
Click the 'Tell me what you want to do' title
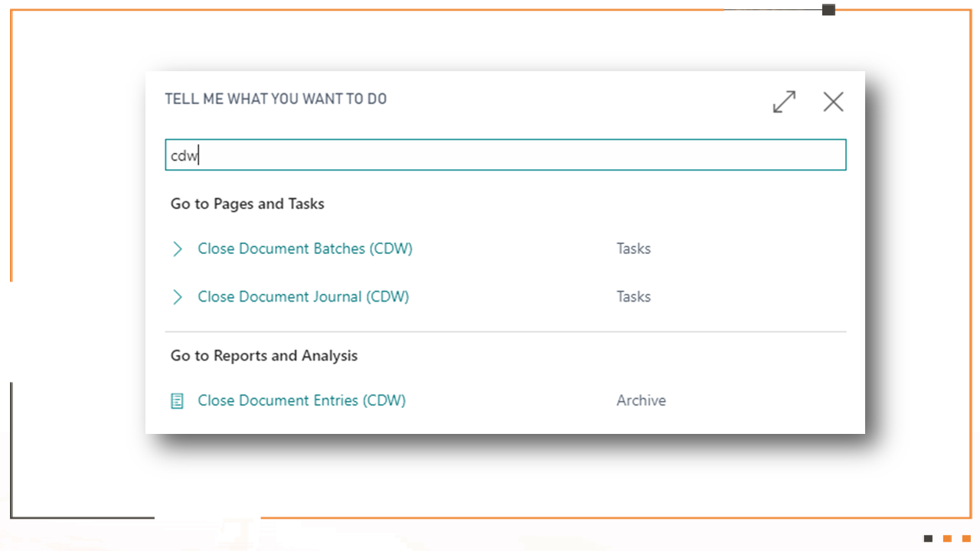(276, 99)
